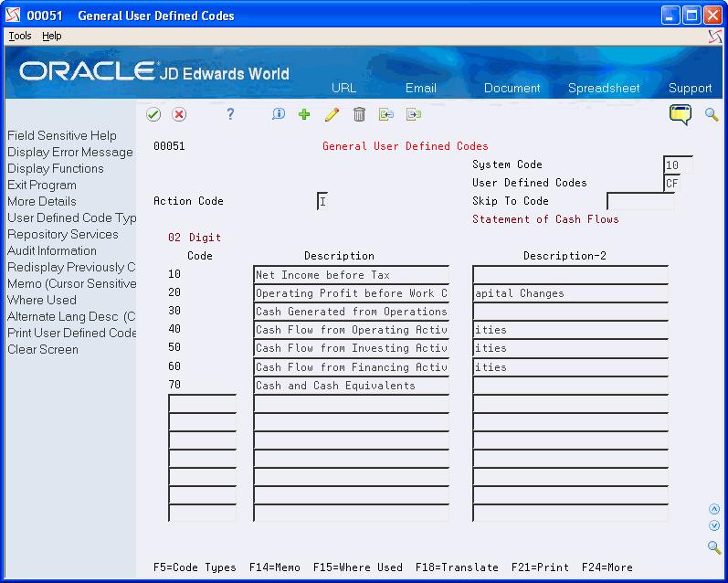The image size is (728, 583).
Task: Click Print User Defined Codes link
Action: pyautogui.click(x=71, y=333)
